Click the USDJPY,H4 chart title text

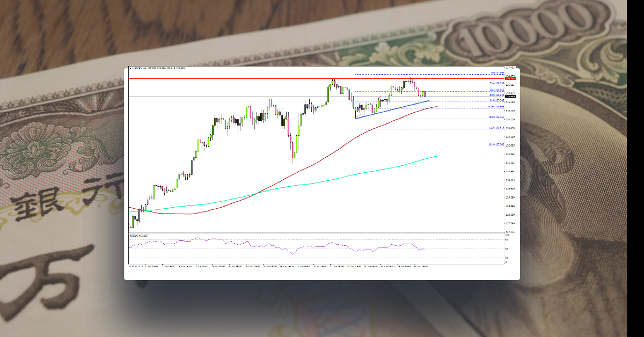pos(142,68)
